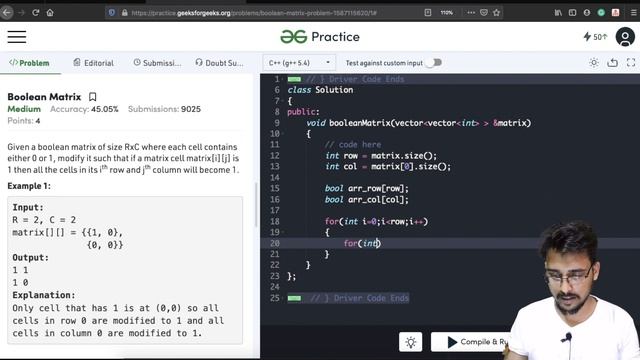640x360 pixels.
Task: Click the bool arr_col[col] line
Action: coord(367,200)
